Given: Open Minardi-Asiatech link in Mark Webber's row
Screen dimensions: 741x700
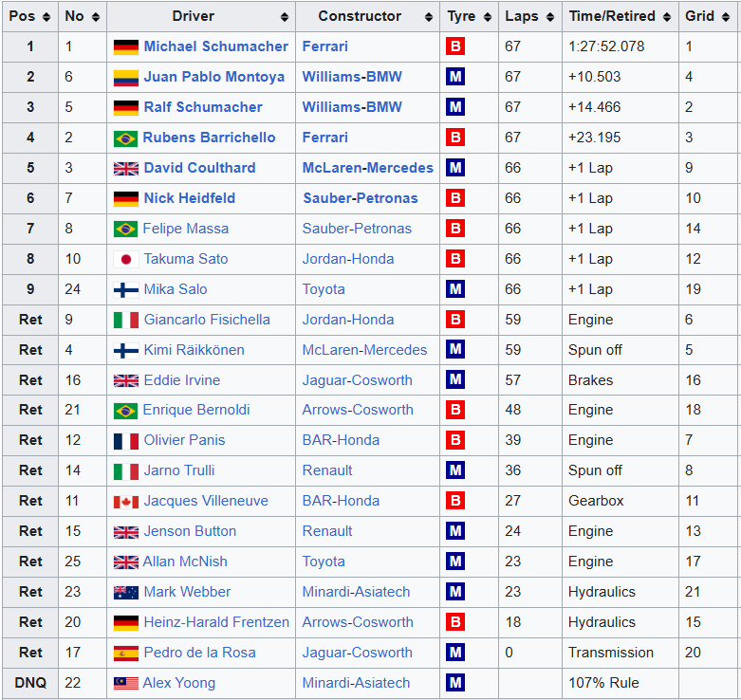Looking at the screenshot, I should click(x=357, y=591).
